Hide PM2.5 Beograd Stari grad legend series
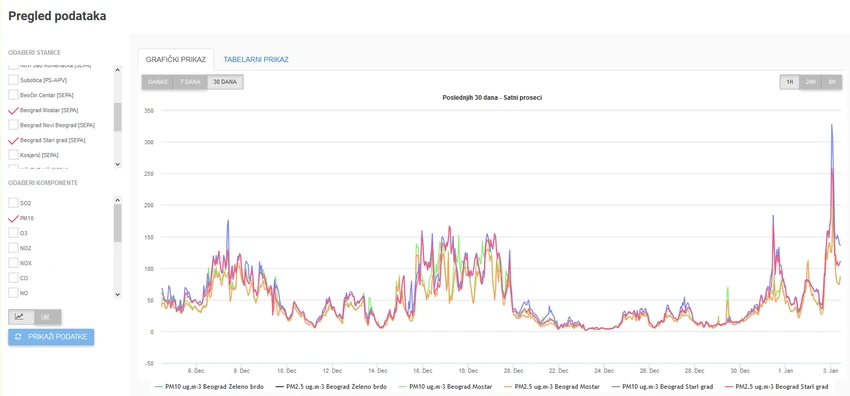This screenshot has width=850, height=396. point(775,387)
